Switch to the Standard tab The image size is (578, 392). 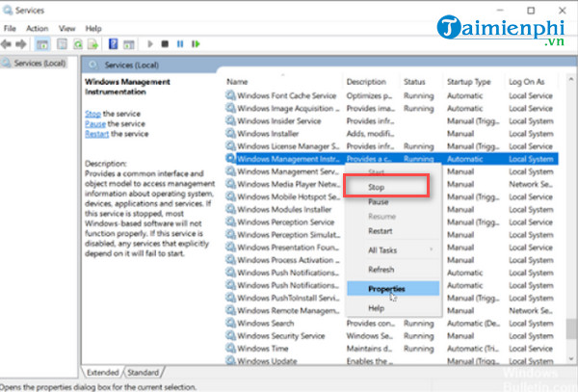coord(143,373)
